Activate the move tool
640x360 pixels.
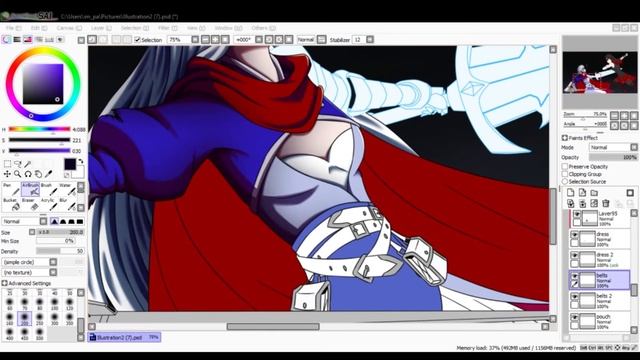pyautogui.click(x=7, y=174)
